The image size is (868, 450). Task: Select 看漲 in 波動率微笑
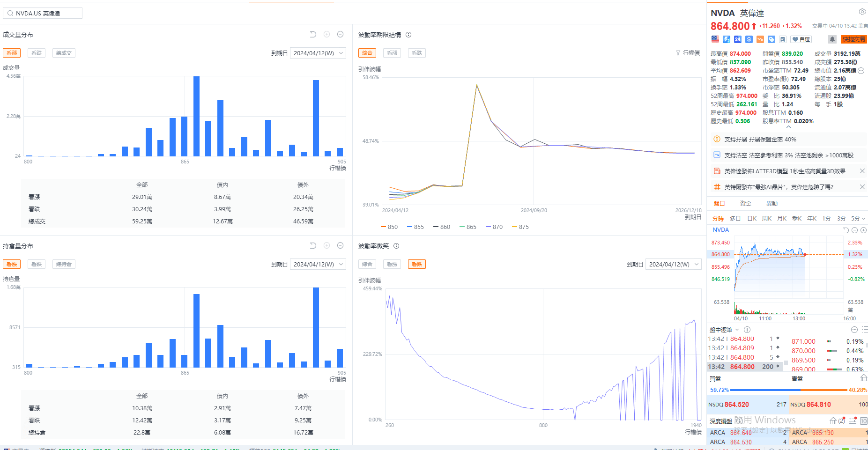click(x=392, y=264)
